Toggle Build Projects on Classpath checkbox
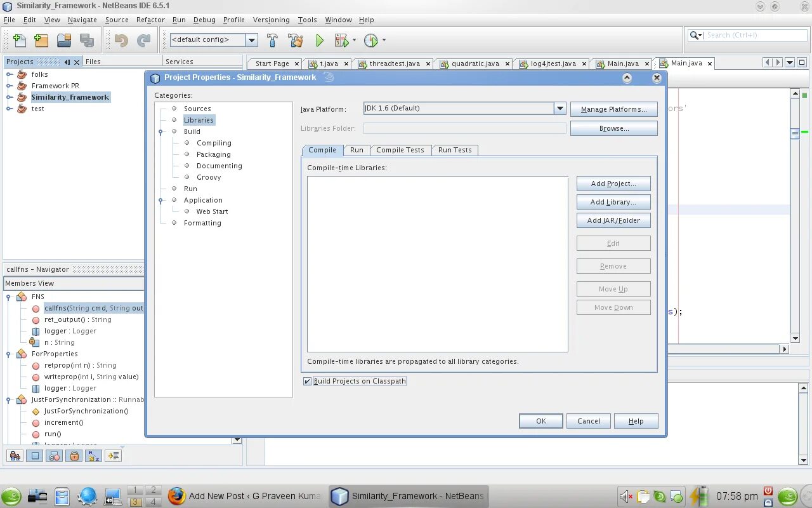Image resolution: width=812 pixels, height=508 pixels. (x=307, y=381)
